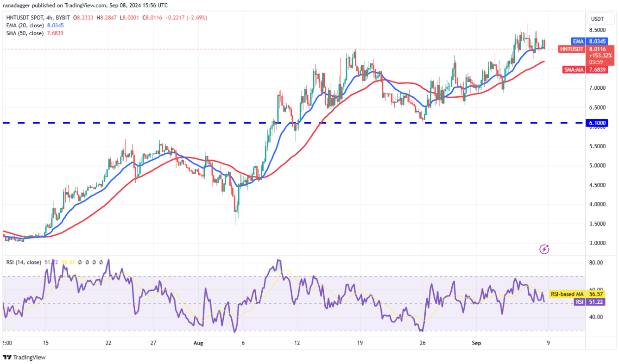
Task: Click the TradingView logo icon
Action: 7,358
